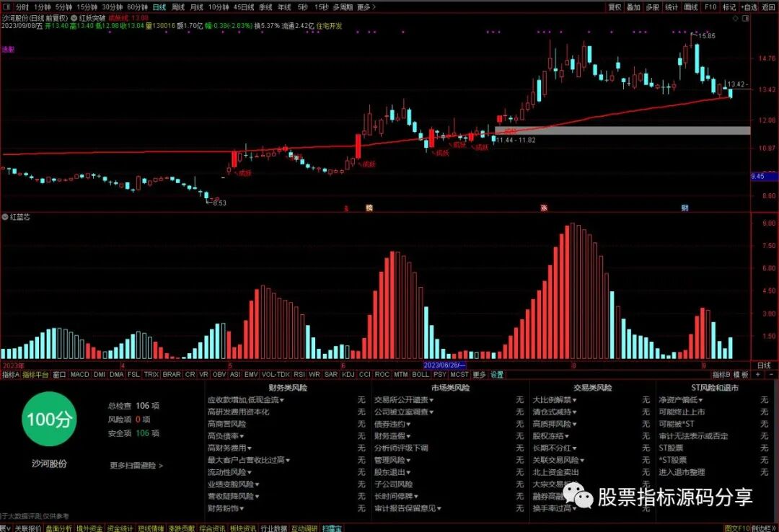779x532 pixels.
Task: Expand 流动性风险 risk item
Action: point(229,472)
